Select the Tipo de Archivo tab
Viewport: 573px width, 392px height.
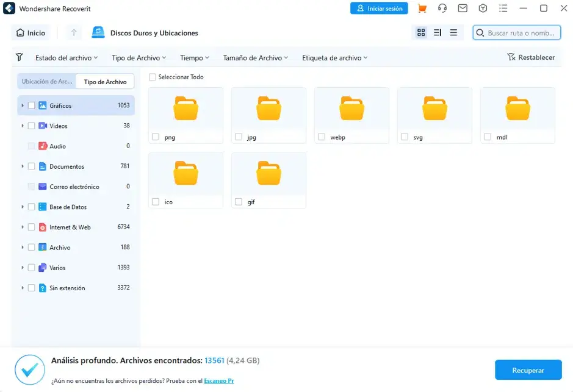click(105, 82)
